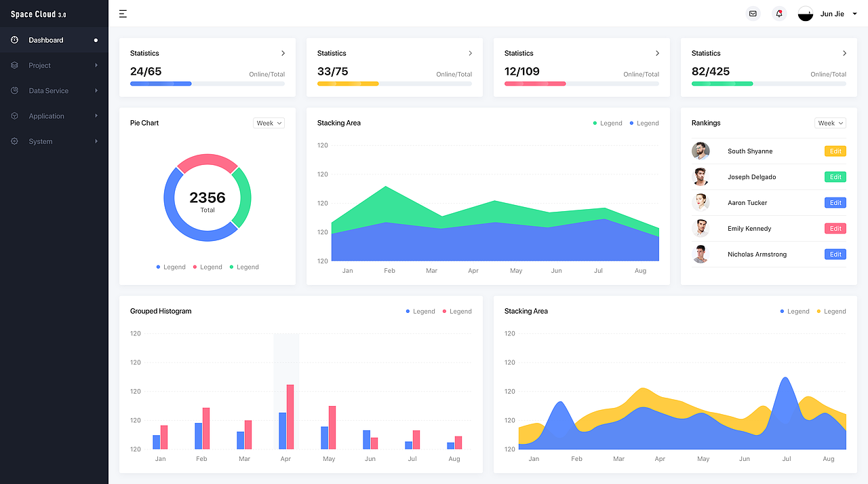Toggle yellow Legend in bottom Stacking Area
Screen dimensions: 868x484
(831, 311)
